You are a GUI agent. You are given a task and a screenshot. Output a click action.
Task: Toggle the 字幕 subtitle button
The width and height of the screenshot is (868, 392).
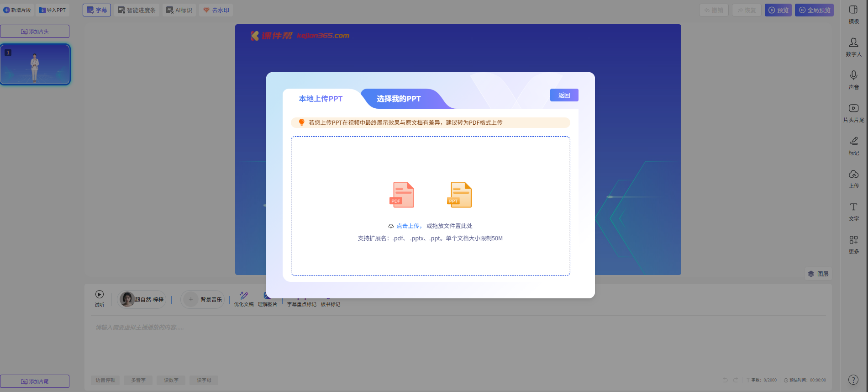click(97, 10)
